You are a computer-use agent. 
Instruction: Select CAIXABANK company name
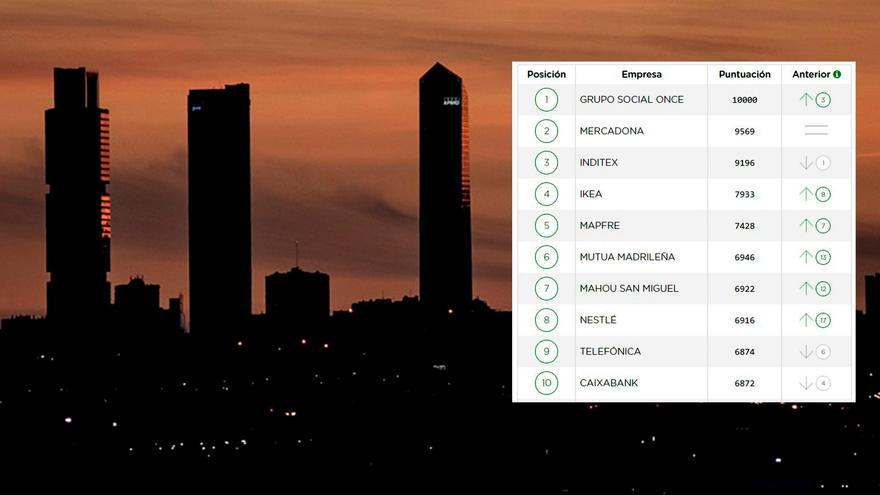click(x=608, y=383)
